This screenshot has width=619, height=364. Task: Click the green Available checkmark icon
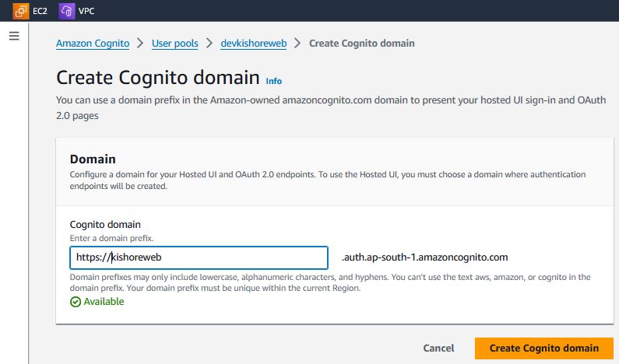tap(76, 301)
